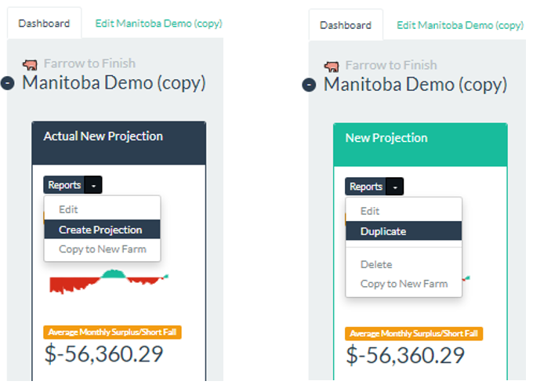The width and height of the screenshot is (533, 392).
Task: Click the pig icon in left panel
Action: (30, 64)
